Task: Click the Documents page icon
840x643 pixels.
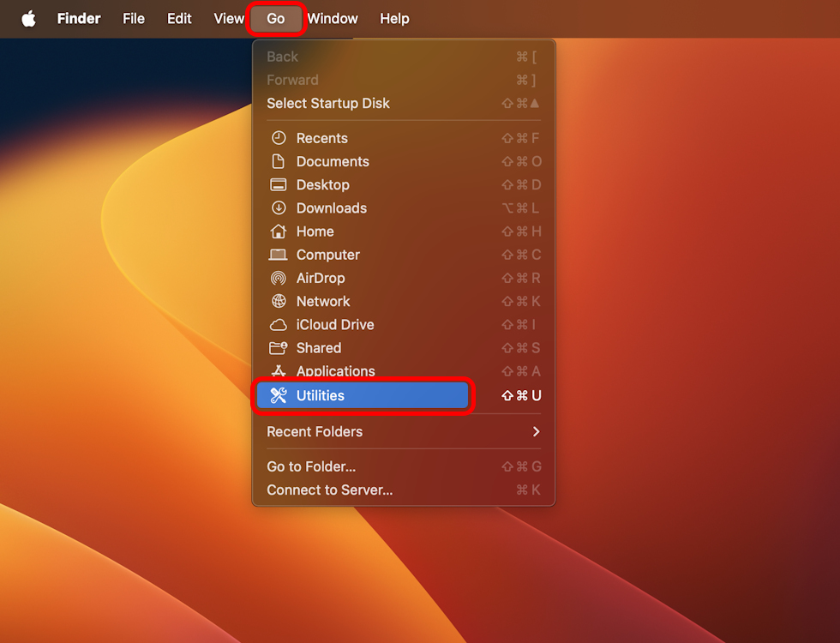Action: click(278, 161)
